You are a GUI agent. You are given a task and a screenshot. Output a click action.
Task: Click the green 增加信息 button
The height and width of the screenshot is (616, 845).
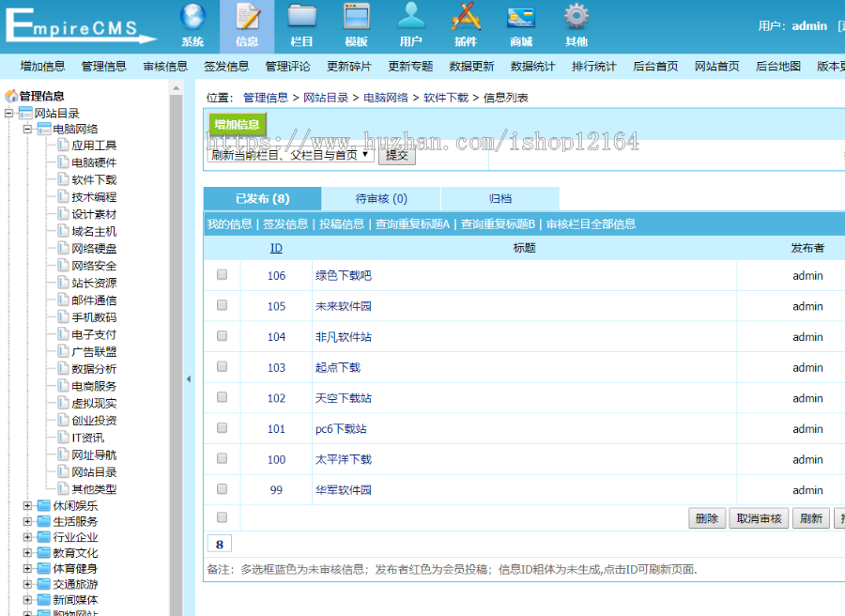tap(237, 124)
